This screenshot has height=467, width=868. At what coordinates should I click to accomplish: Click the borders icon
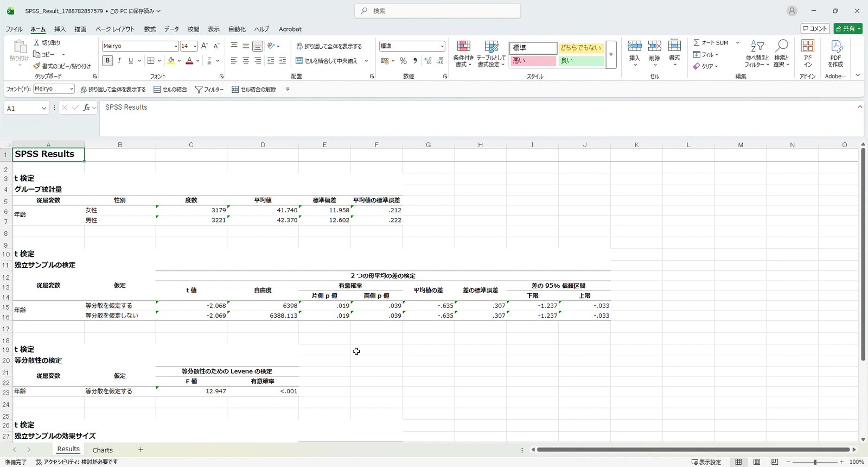(151, 61)
